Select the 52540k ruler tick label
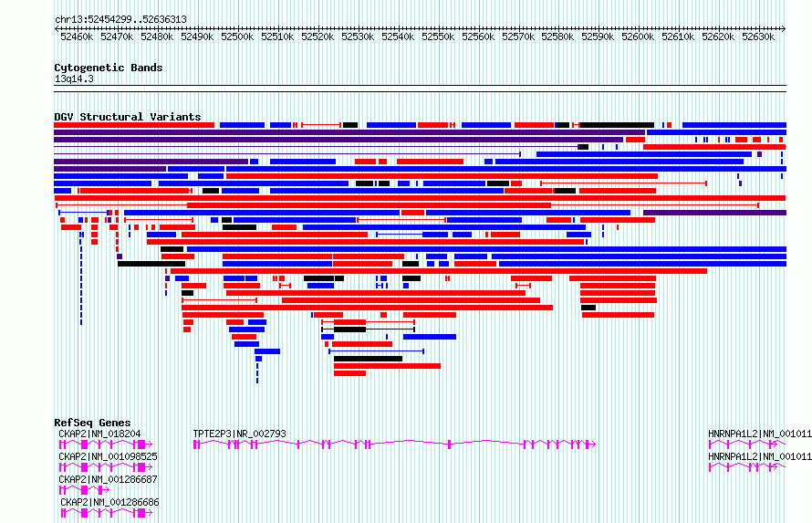Viewport: 812px width, 523px height. (398, 37)
